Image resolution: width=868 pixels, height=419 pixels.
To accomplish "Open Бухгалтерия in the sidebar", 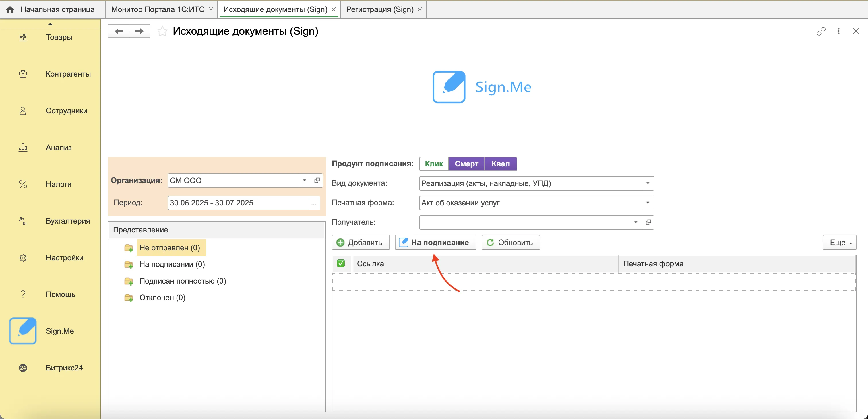I will pos(68,221).
